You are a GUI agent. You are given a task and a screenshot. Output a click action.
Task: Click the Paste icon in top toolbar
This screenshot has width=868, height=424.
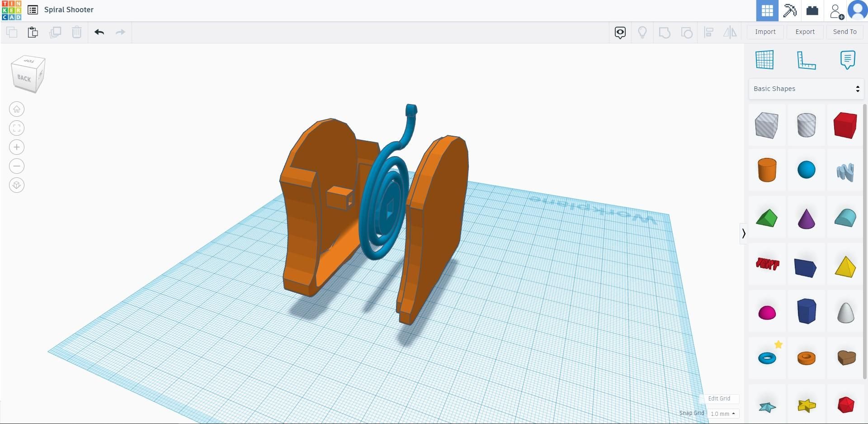[x=32, y=32]
